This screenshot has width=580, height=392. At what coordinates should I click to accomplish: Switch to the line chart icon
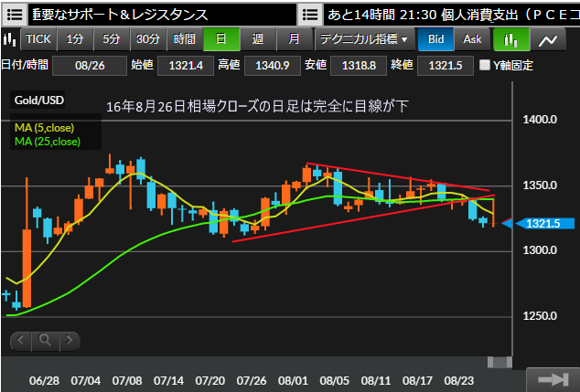click(548, 40)
